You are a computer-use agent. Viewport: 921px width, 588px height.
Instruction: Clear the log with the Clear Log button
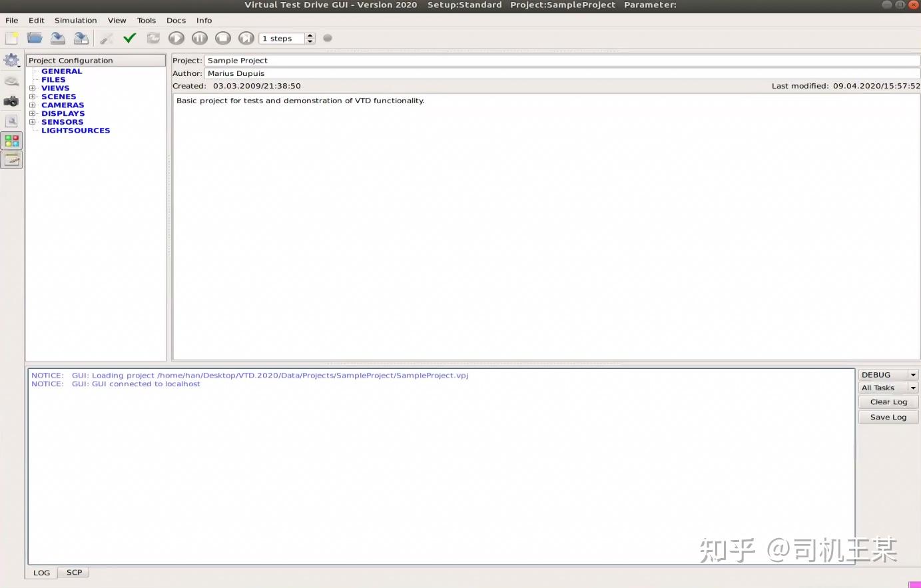coord(888,402)
